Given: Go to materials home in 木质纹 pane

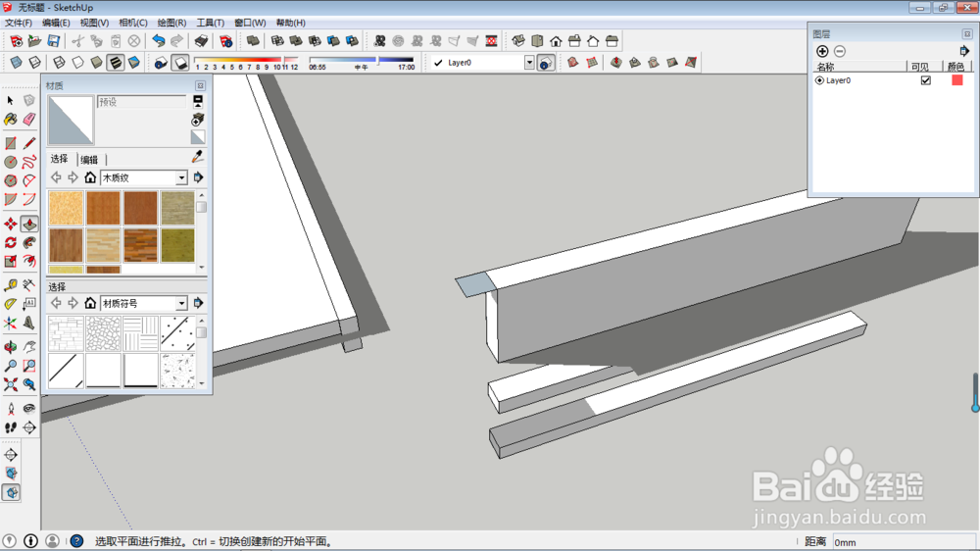Looking at the screenshot, I should tap(90, 177).
